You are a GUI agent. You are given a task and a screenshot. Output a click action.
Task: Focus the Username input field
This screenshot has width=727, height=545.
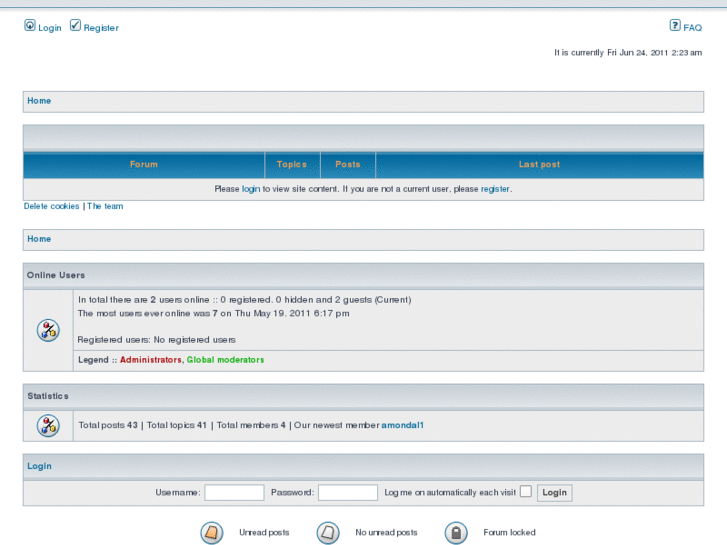pos(234,493)
